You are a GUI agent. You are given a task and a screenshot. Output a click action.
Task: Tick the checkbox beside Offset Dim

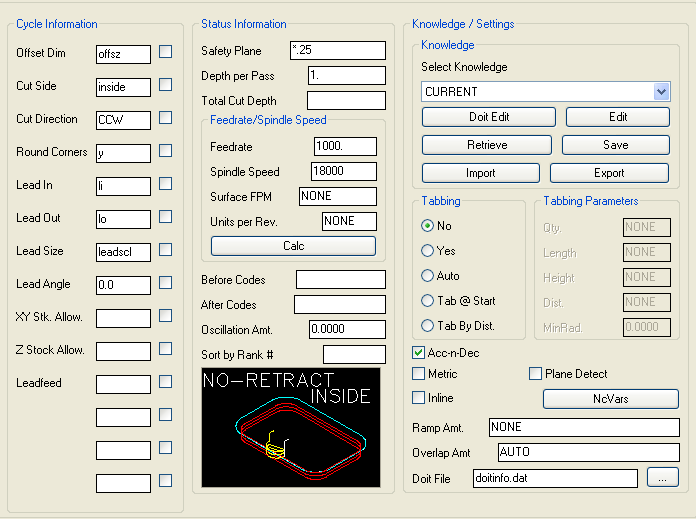click(166, 52)
